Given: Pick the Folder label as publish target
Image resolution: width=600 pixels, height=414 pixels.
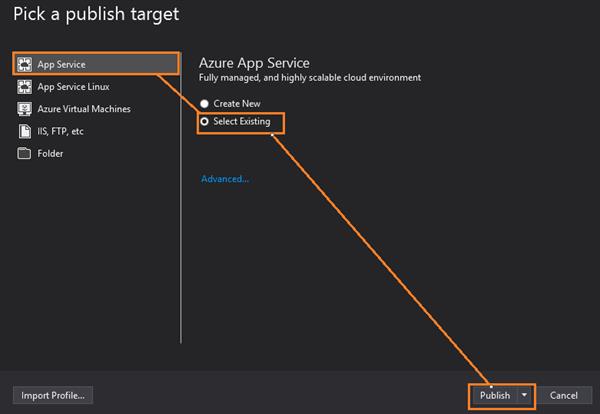Looking at the screenshot, I should [x=50, y=154].
